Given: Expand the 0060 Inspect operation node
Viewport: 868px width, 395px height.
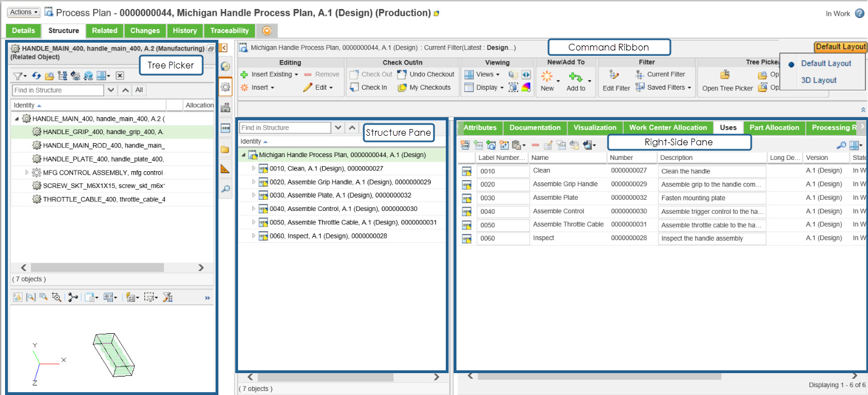Looking at the screenshot, I should point(253,236).
